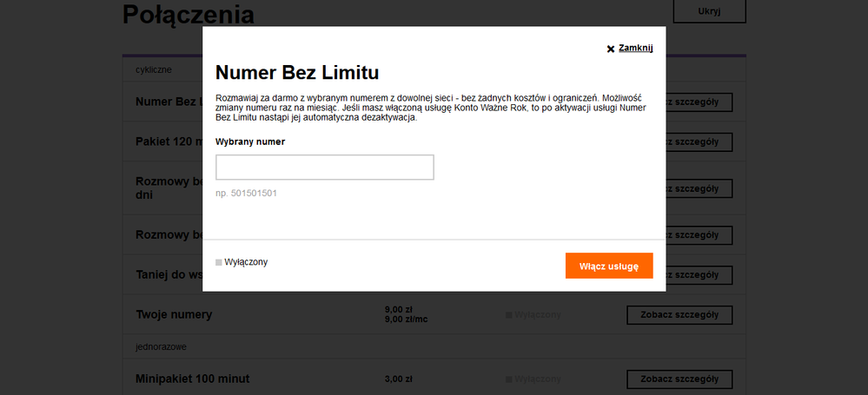
Task: View details for Minipakiet 100 minut
Action: (679, 379)
